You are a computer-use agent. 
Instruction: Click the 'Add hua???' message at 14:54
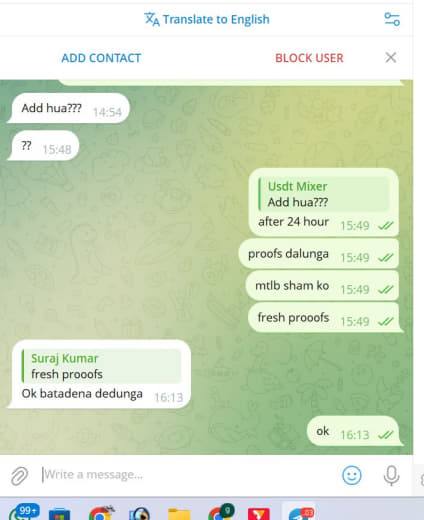[x=68, y=108]
